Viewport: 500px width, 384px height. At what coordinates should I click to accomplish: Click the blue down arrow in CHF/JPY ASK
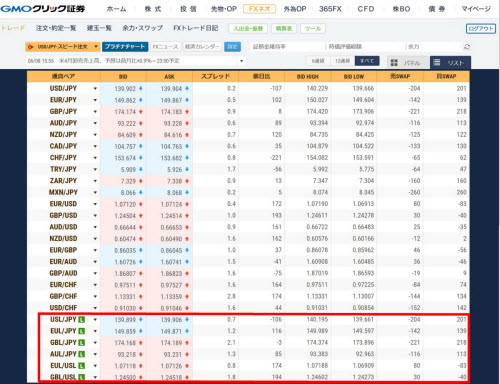coord(187,158)
